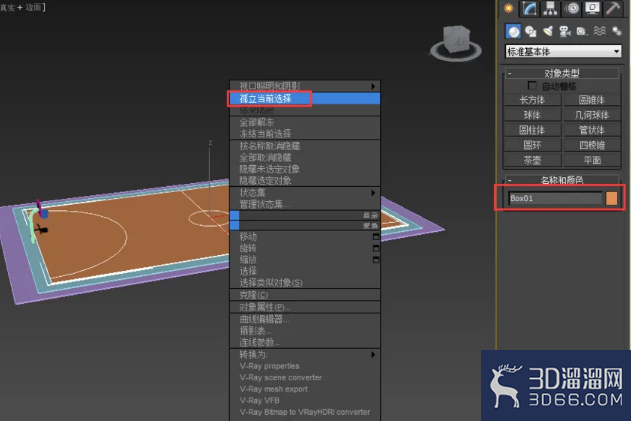Open 曲线编辑器 from the menu
Screen dimensions: 631x421
point(305,320)
